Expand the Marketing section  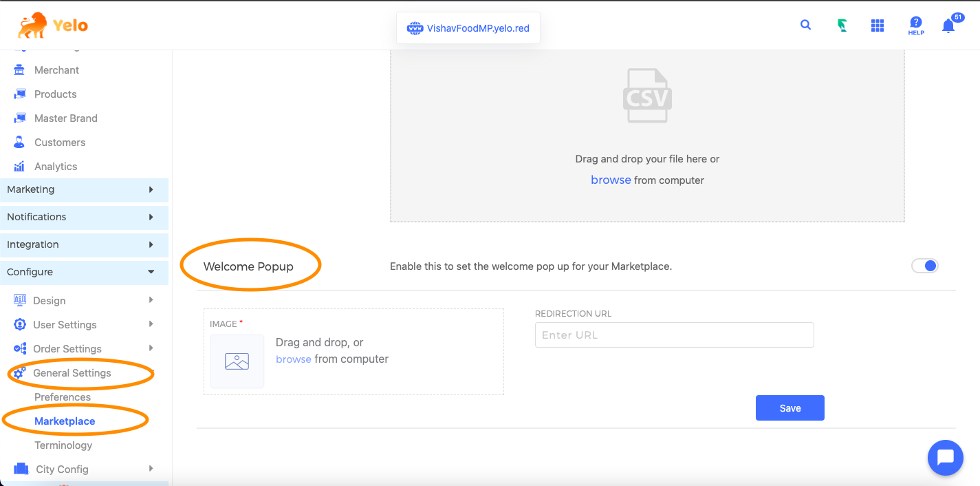pyautogui.click(x=84, y=189)
